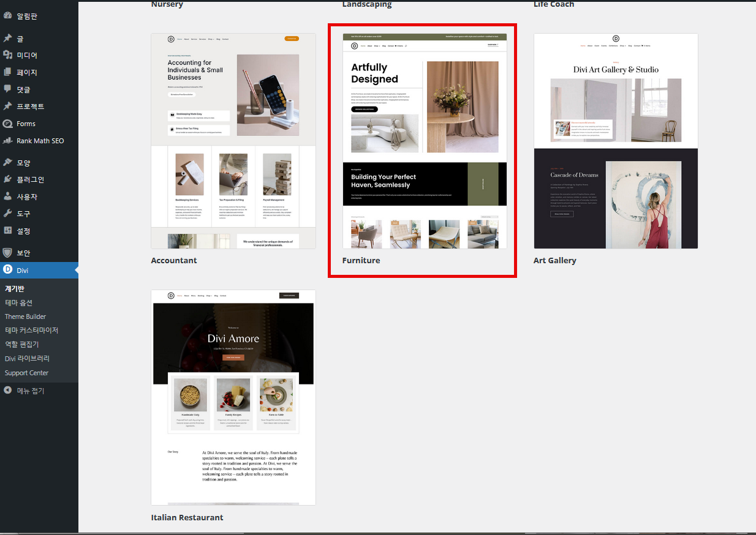Open 테마 옵션 theme options
Viewport: 756px width, 535px height.
click(x=19, y=303)
